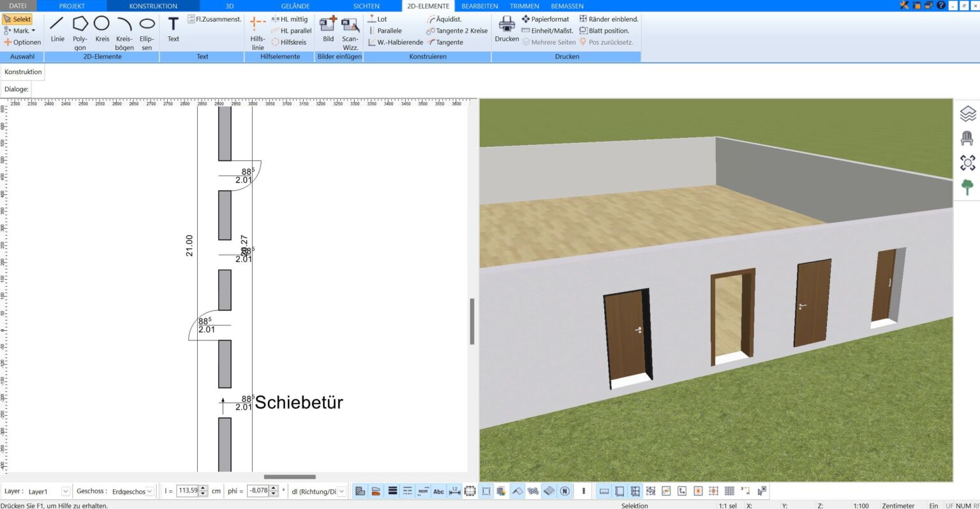This screenshot has width=980, height=509.
Task: Click the green tree icon in the 3D sidebar
Action: pos(967,187)
